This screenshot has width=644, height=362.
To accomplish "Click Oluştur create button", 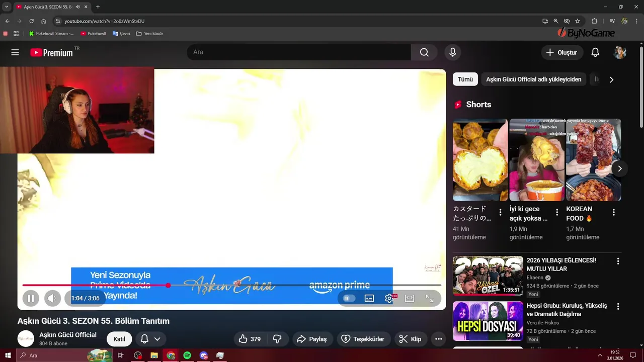I will point(562,52).
